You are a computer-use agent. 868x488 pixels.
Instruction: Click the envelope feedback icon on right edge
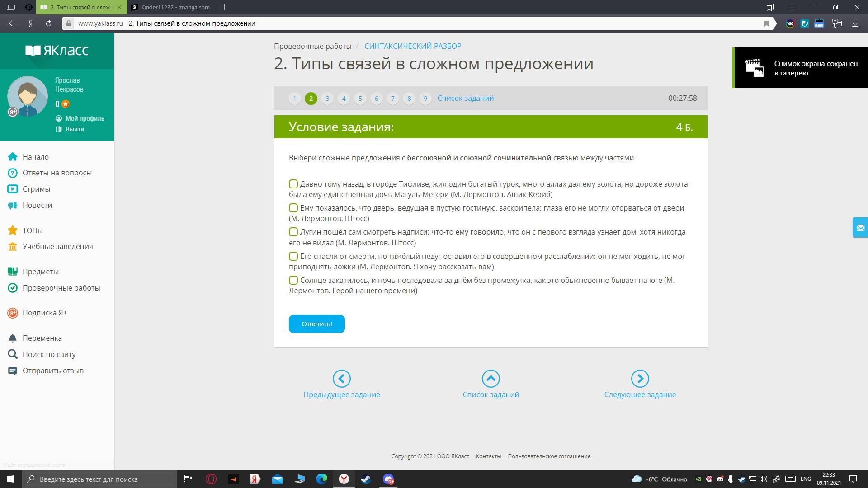[x=860, y=228]
